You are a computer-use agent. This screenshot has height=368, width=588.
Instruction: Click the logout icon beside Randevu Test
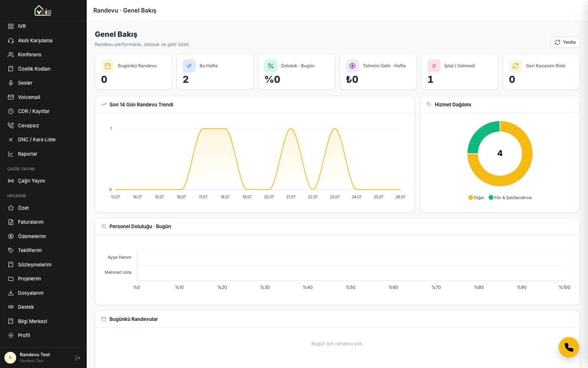click(x=78, y=358)
